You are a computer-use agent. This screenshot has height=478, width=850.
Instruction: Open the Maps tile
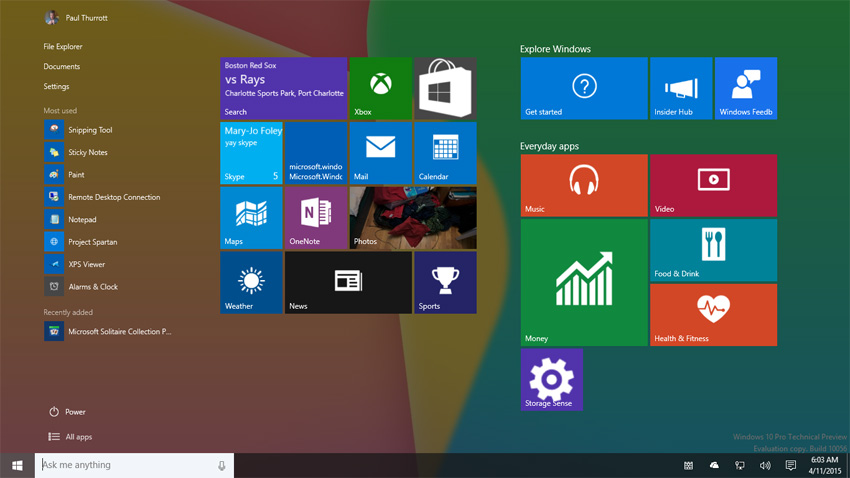tap(251, 218)
